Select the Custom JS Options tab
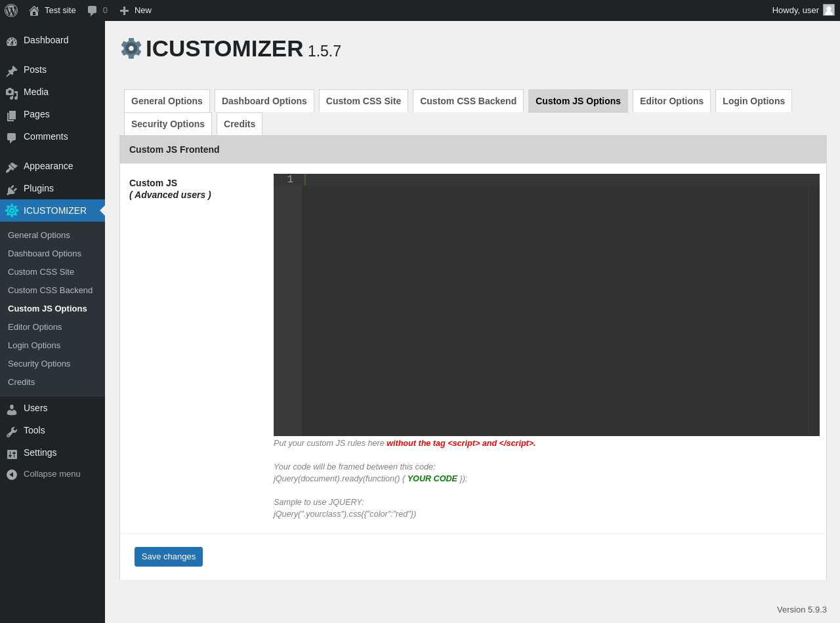840x623 pixels. click(x=578, y=101)
